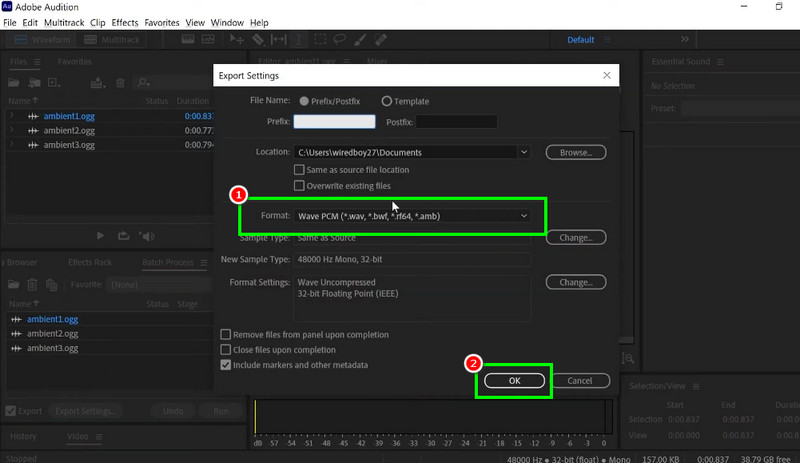Click the Postfix input field

pyautogui.click(x=456, y=121)
